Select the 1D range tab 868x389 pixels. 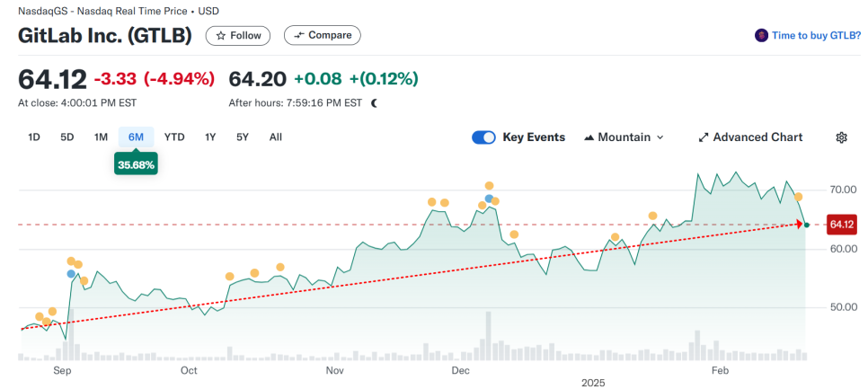click(34, 137)
